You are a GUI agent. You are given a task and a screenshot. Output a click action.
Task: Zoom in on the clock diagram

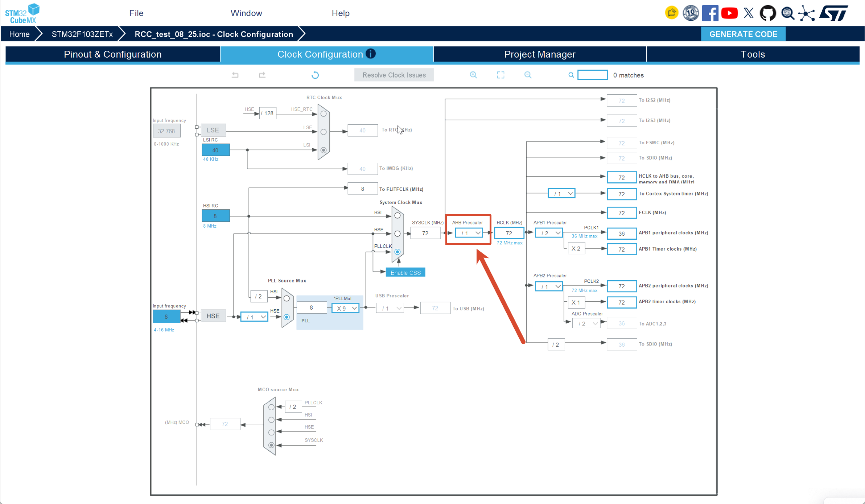[x=473, y=75]
